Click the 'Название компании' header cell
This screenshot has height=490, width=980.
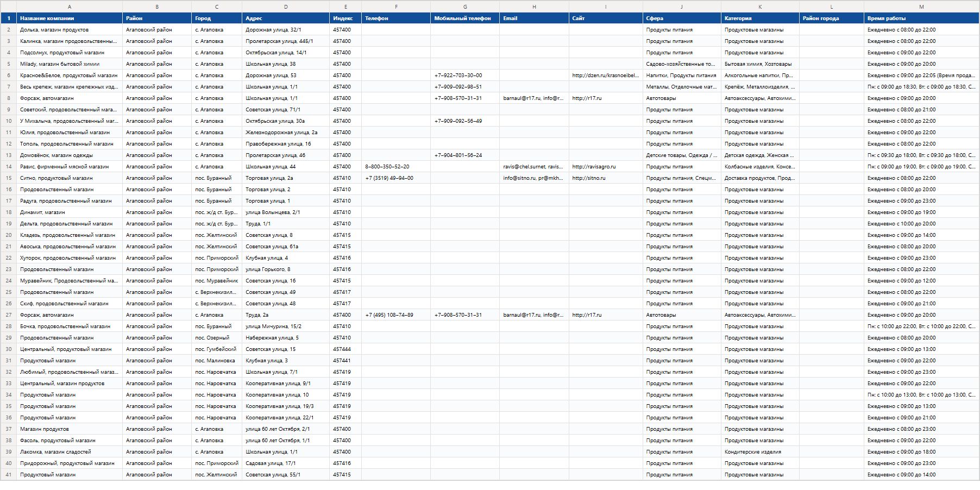(x=70, y=18)
